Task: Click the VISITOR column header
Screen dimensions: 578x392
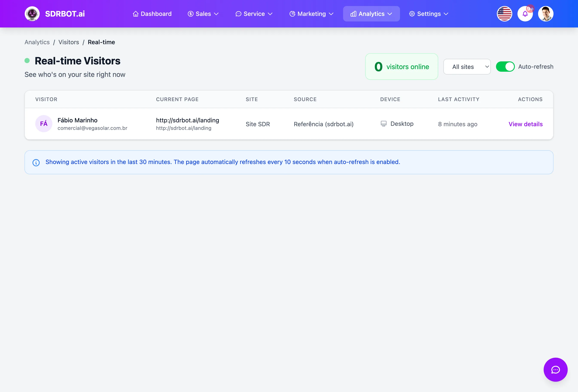Action: 46,99
